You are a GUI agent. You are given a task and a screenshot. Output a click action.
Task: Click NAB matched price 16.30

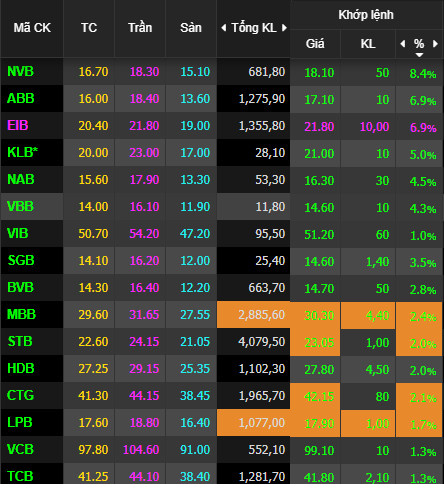(319, 181)
